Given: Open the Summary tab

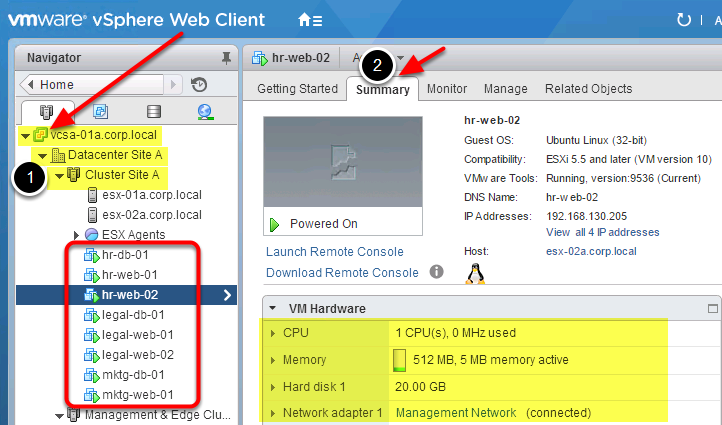Looking at the screenshot, I should [383, 89].
